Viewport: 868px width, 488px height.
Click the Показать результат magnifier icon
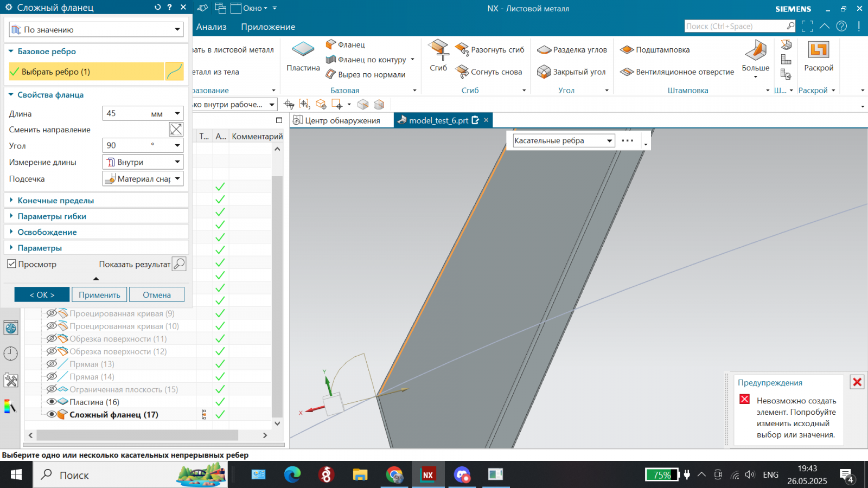click(179, 264)
